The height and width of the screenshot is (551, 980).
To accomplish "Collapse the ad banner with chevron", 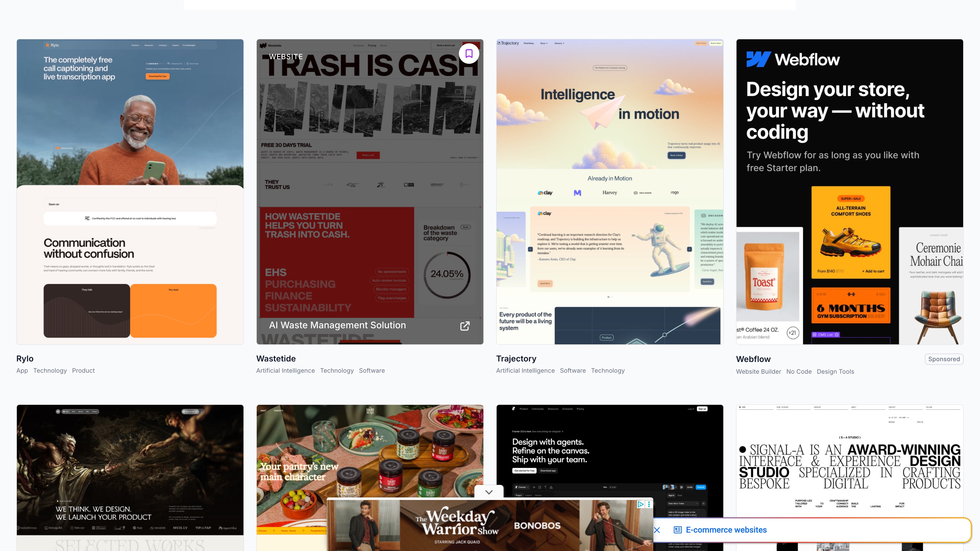I will point(489,492).
